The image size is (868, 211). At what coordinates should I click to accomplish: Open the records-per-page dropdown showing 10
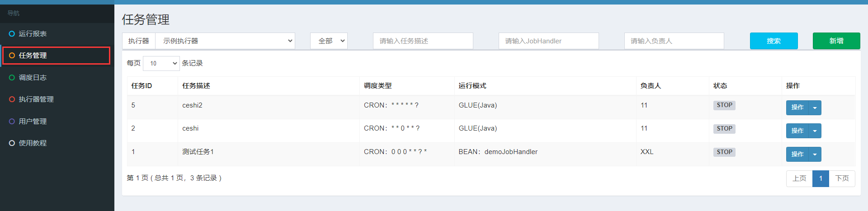coord(161,64)
